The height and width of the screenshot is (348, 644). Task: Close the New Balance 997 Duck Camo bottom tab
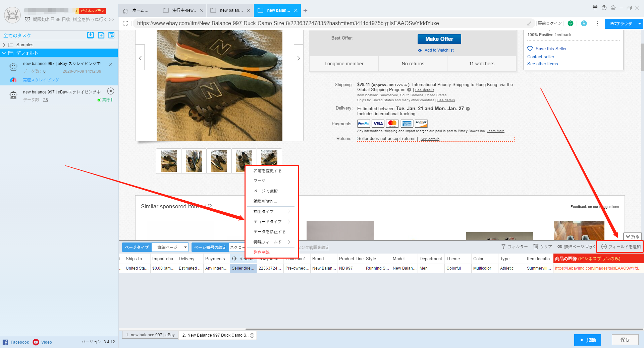coord(252,335)
